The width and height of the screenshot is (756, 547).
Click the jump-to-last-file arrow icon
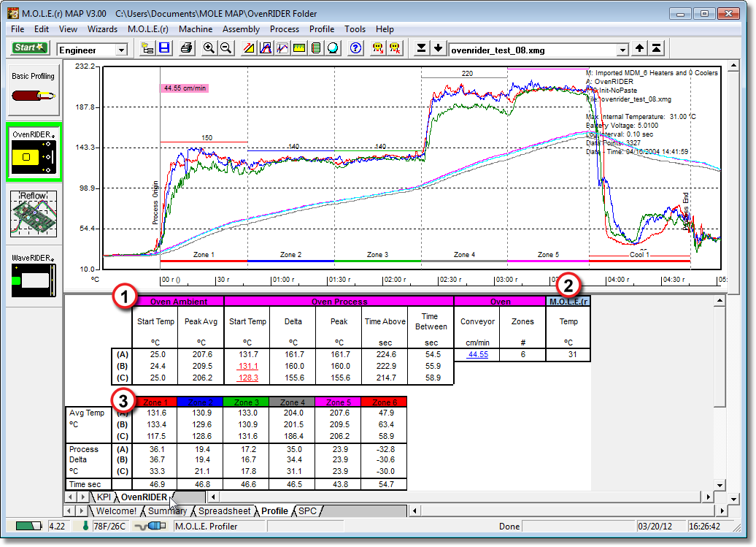click(421, 48)
